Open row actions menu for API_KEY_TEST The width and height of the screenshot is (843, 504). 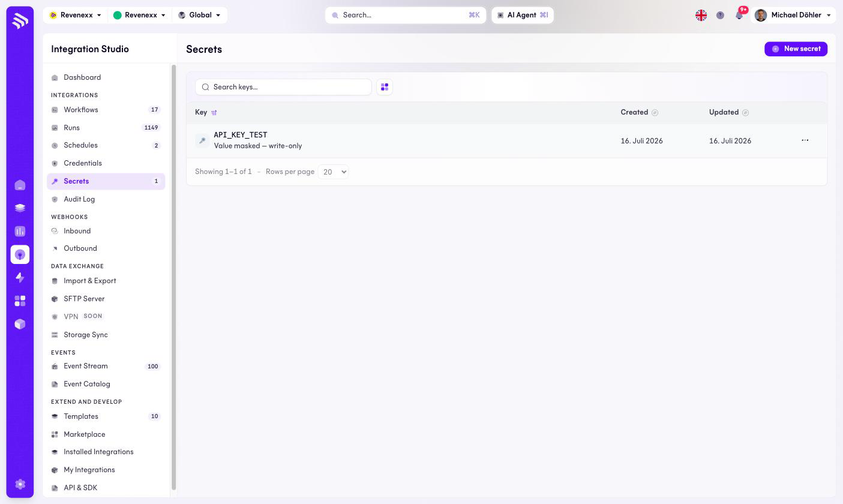click(805, 140)
